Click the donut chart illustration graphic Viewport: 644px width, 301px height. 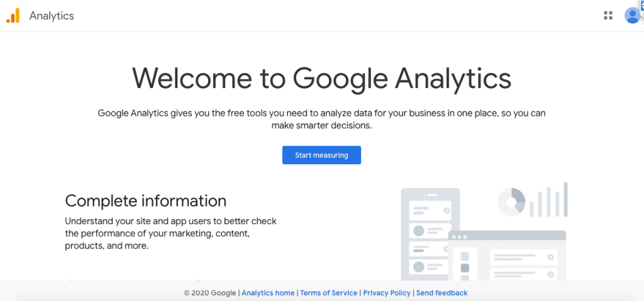(511, 202)
